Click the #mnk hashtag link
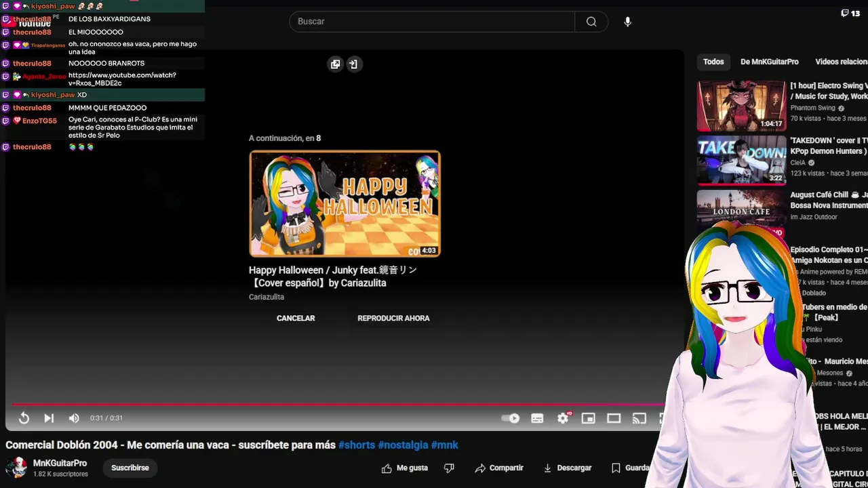 tap(445, 445)
